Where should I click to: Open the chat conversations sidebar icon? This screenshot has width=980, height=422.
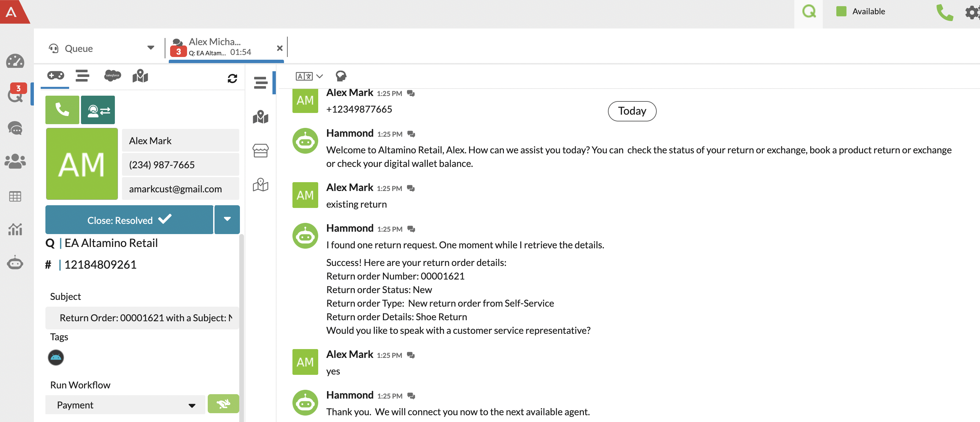(x=15, y=128)
